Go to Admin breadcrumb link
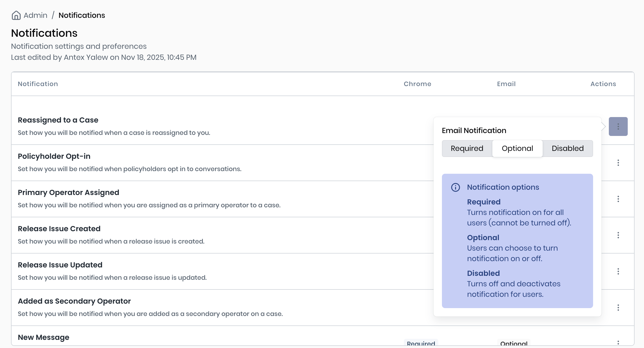The image size is (644, 348). [x=35, y=15]
